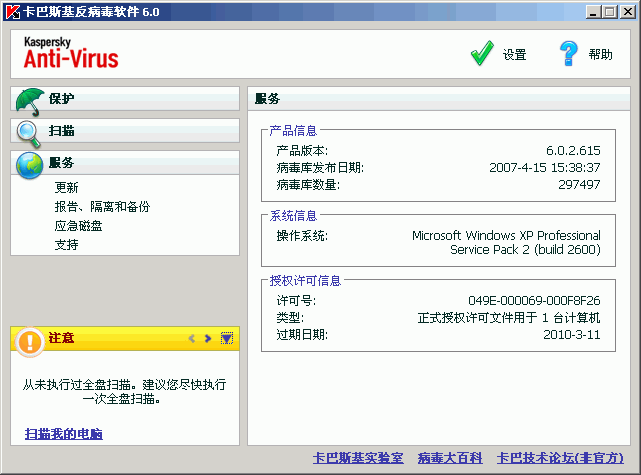Image resolution: width=641 pixels, height=475 pixels.
Task: Open 更新 under services
Action: click(66, 187)
